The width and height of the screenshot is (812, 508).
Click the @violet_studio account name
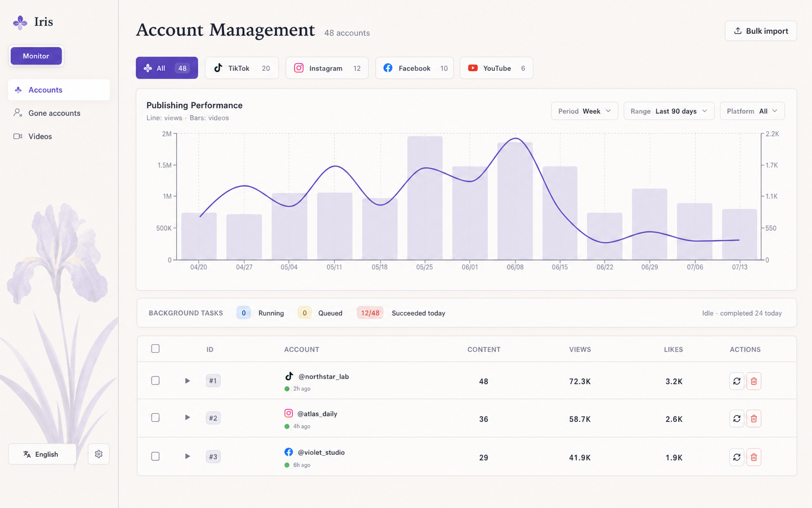pyautogui.click(x=322, y=452)
